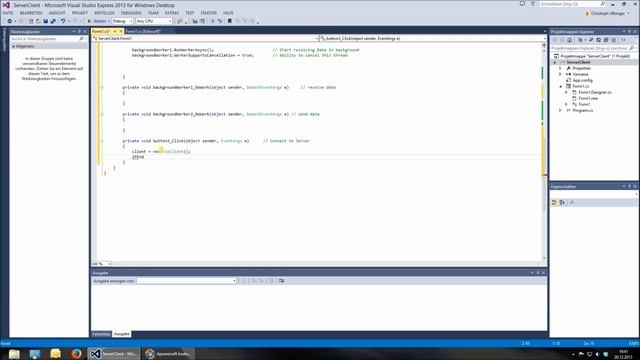The image size is (640, 360).
Task: Open the TEAM menu
Action: pyautogui.click(x=153, y=13)
